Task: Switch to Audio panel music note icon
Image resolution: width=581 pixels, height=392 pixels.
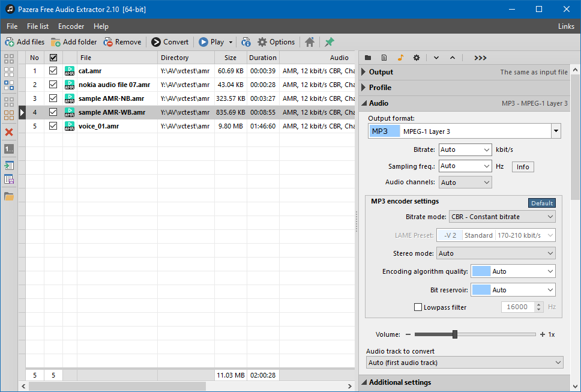Action: point(400,58)
